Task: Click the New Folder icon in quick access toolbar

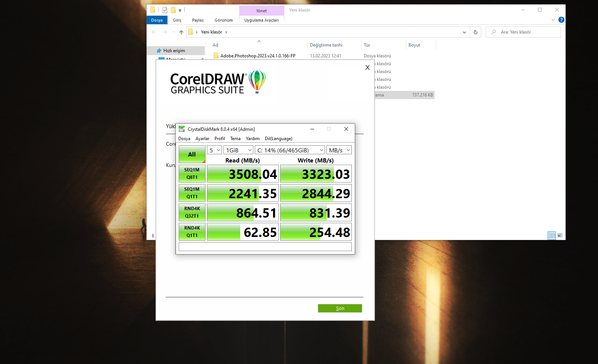Action: 173,10
